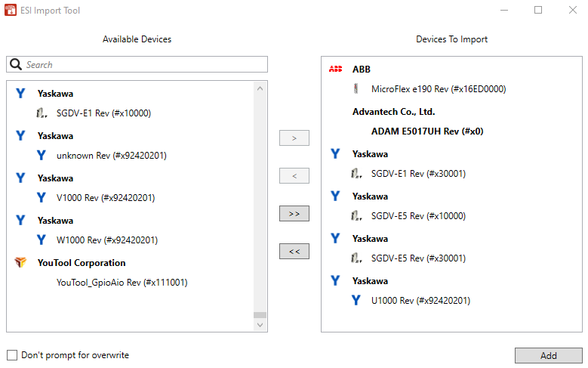This screenshot has width=588, height=368.
Task: Select YouTool_GpioAio Rev (#x111001) device
Action: pyautogui.click(x=122, y=283)
